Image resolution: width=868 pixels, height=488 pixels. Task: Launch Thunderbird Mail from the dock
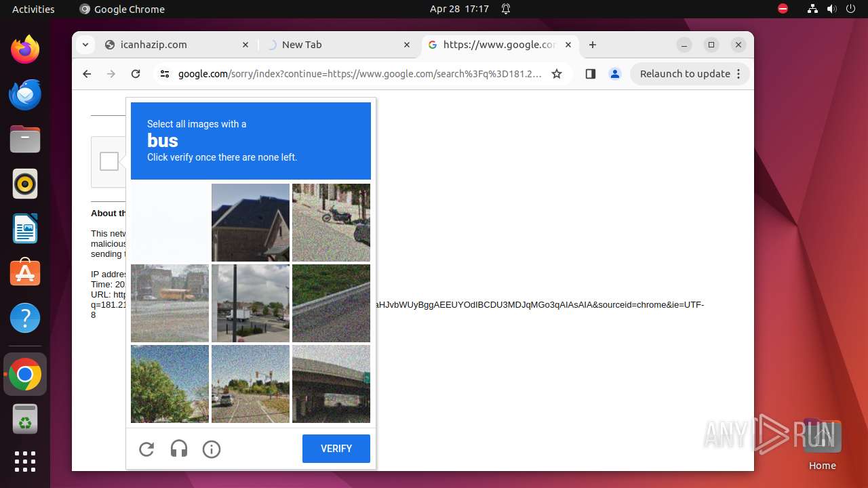tap(25, 94)
